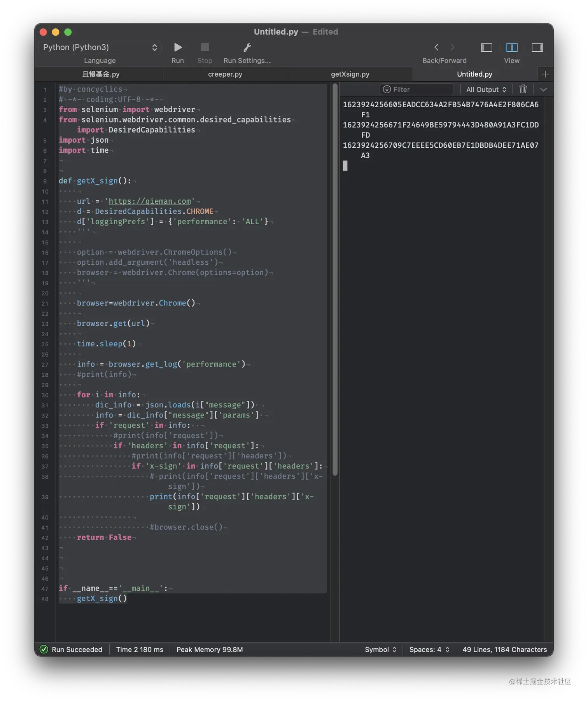Click '49 Lines, 1184 Characters' status
Viewport: 588px width, 702px height.
click(x=504, y=650)
